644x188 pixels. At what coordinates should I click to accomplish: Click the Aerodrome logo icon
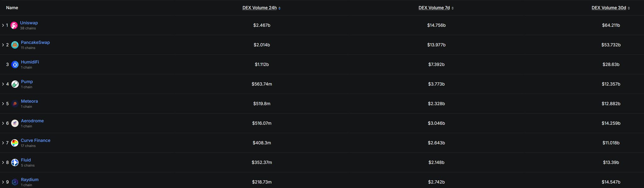tap(15, 123)
